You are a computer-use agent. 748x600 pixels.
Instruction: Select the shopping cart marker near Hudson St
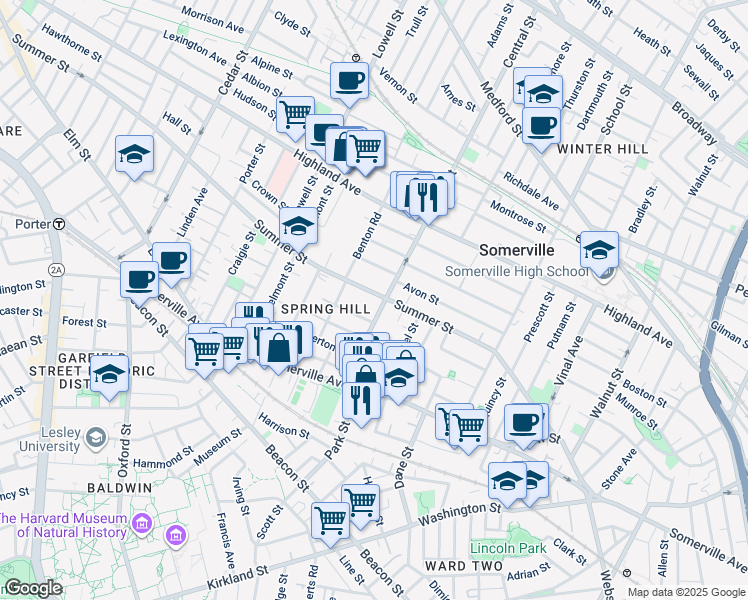295,115
